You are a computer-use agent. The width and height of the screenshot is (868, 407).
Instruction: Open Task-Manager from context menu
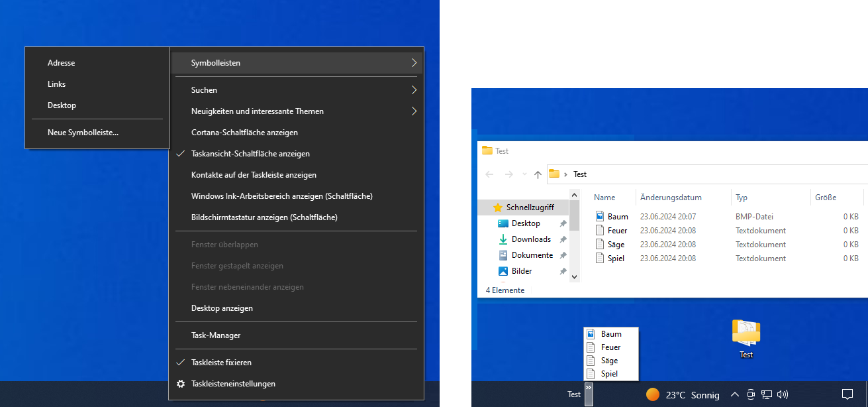point(297,335)
